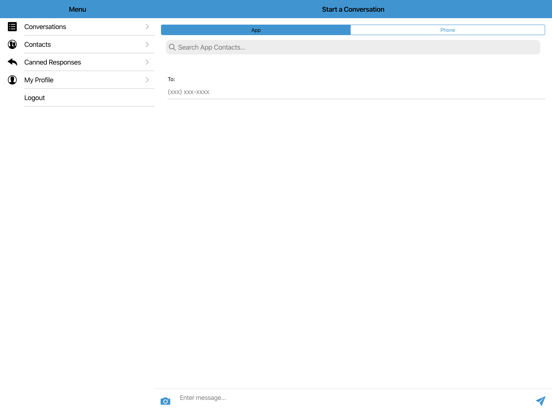Select the App segment toggle
The height and width of the screenshot is (414, 552).
tap(256, 30)
